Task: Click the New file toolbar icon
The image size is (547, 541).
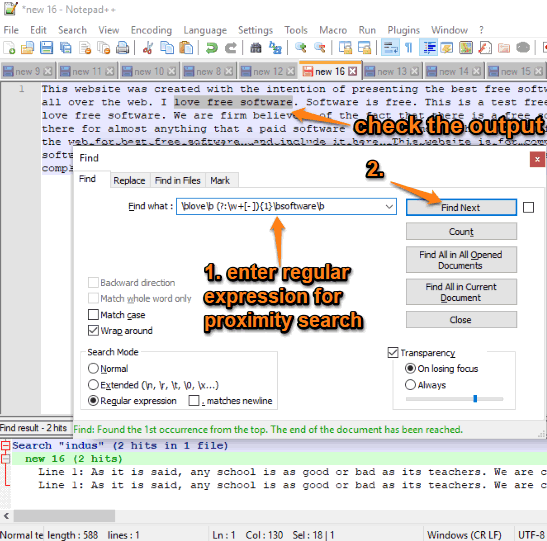Action: (x=9, y=48)
